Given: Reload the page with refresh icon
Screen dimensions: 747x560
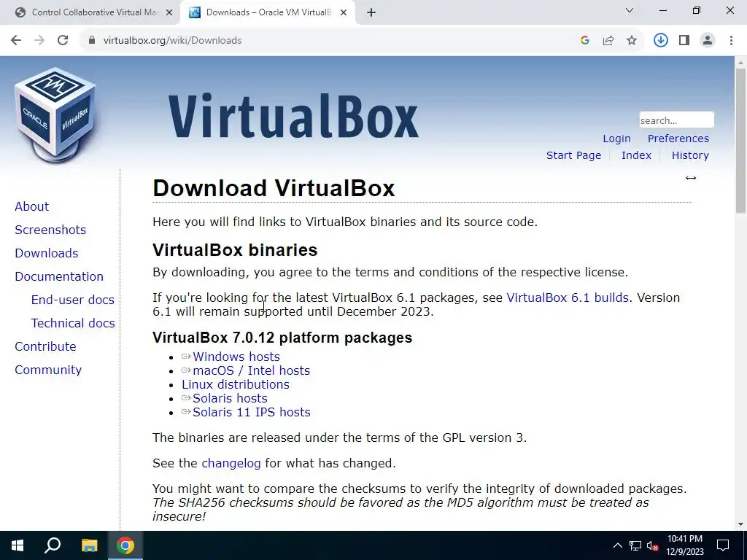Looking at the screenshot, I should pos(63,41).
